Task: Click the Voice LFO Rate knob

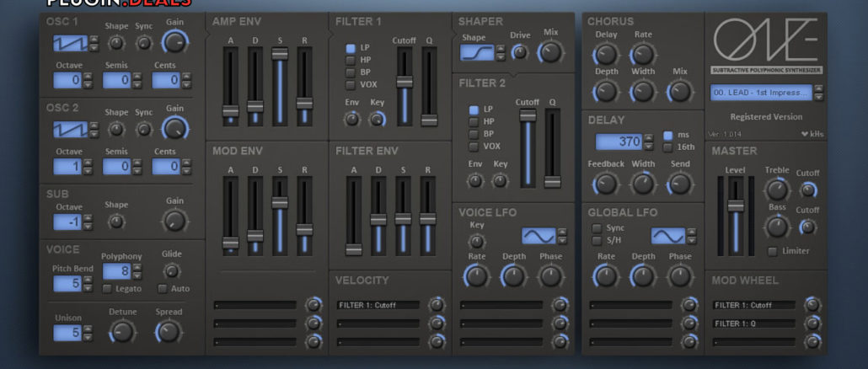Action: click(x=477, y=275)
